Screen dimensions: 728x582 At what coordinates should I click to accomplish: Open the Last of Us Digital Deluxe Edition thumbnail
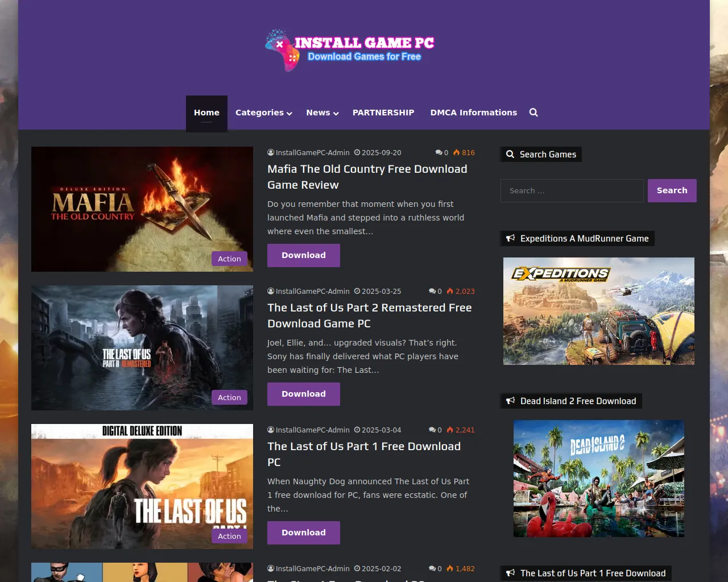click(x=142, y=487)
